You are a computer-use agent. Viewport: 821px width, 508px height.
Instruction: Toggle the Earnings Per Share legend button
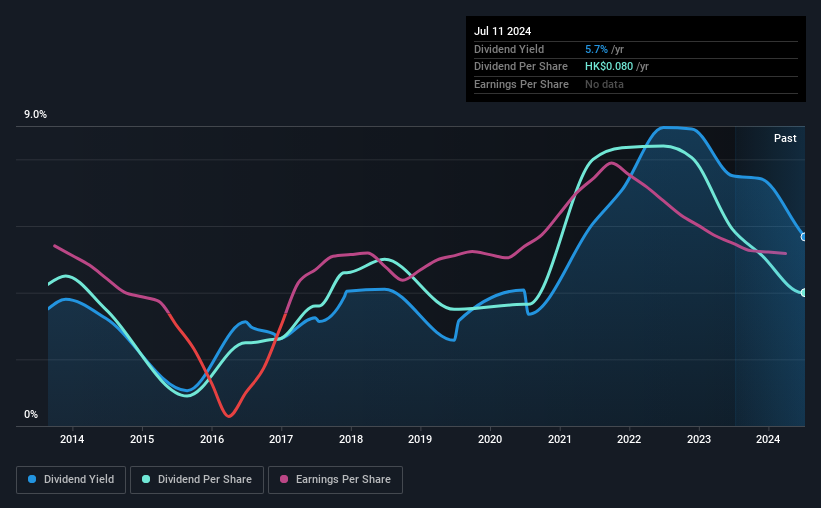[335, 480]
